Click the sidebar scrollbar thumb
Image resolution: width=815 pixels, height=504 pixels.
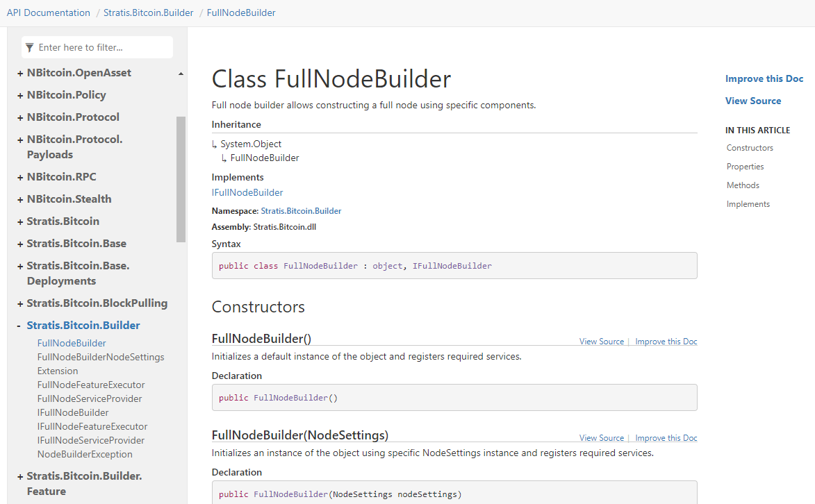coord(181,179)
